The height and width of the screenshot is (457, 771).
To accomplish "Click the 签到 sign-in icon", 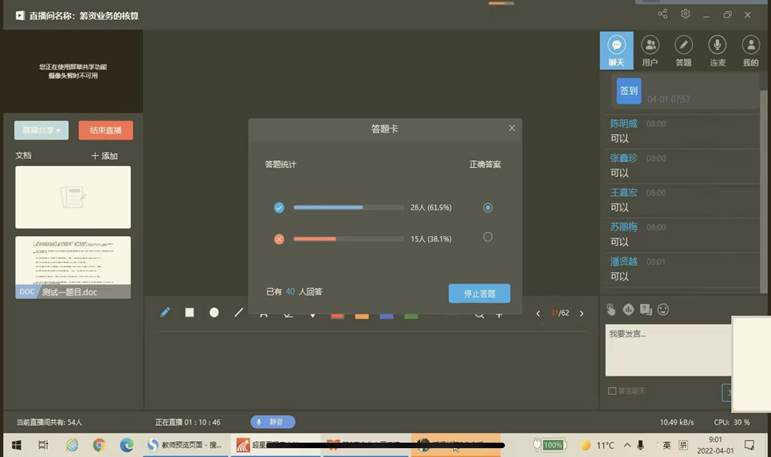I will coord(628,91).
